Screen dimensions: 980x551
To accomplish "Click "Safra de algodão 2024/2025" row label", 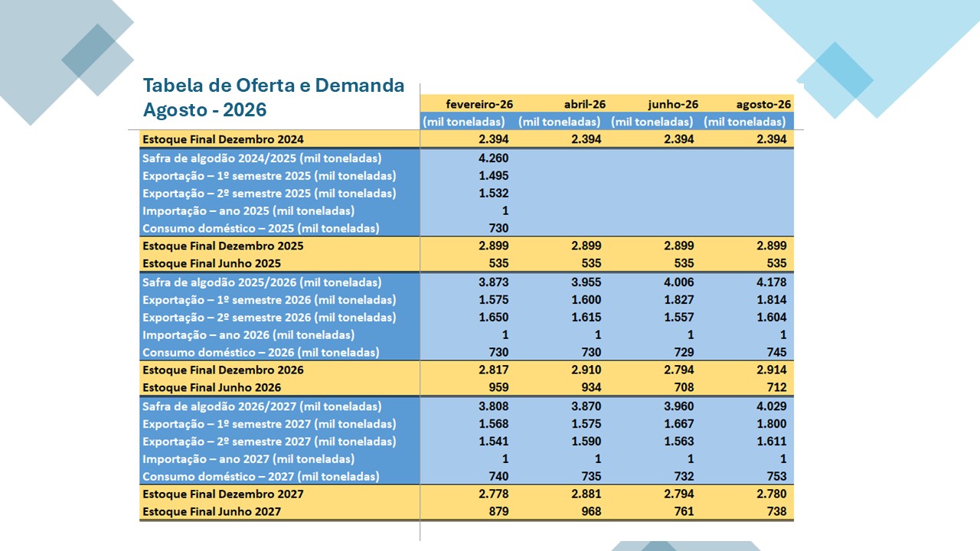I will click(x=262, y=158).
